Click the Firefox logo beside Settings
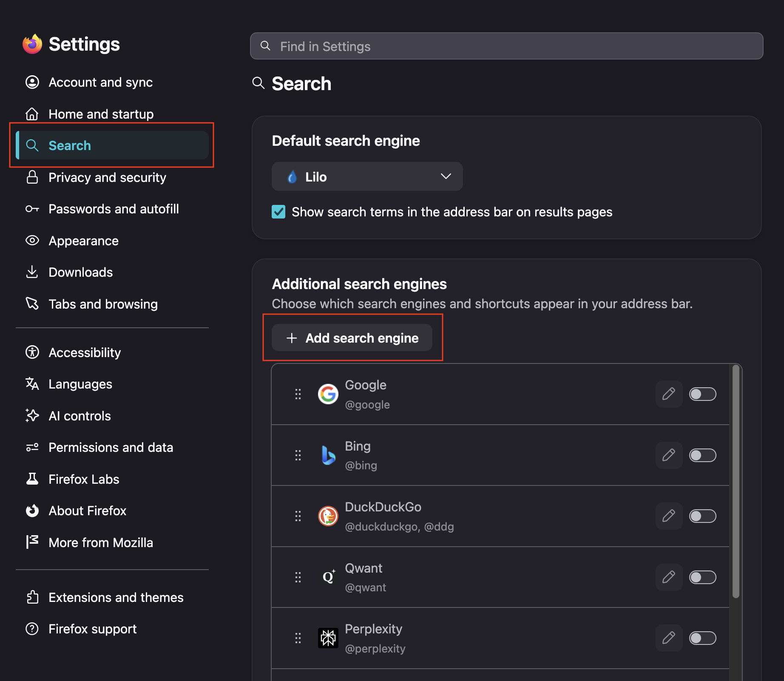The width and height of the screenshot is (784, 681). click(x=32, y=44)
